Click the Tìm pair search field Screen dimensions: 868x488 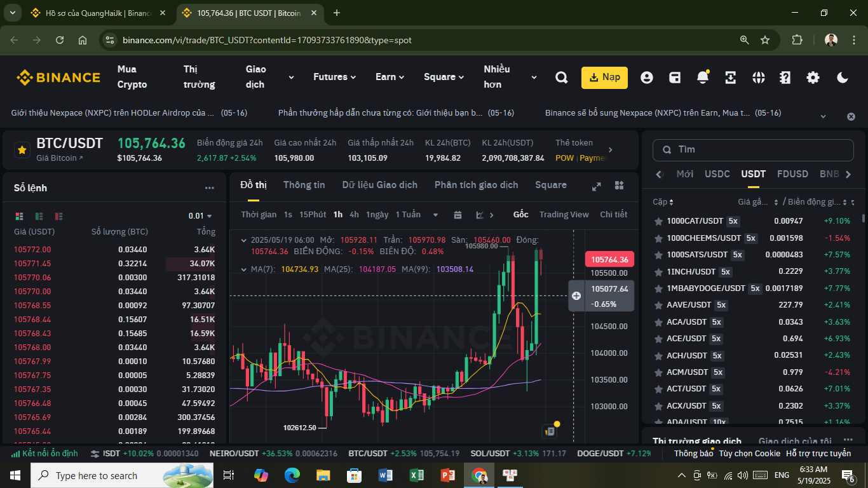pyautogui.click(x=753, y=150)
